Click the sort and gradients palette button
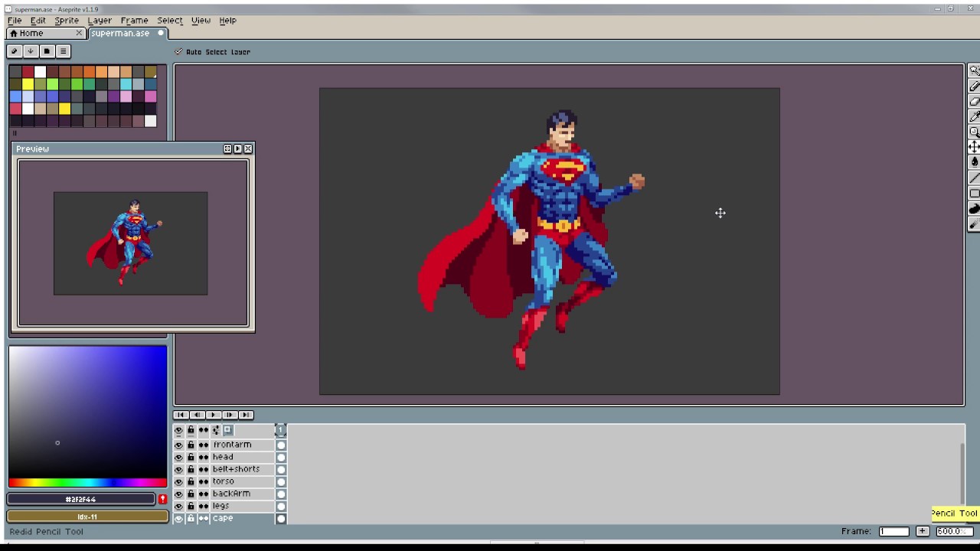The height and width of the screenshot is (551, 980). click(31, 51)
